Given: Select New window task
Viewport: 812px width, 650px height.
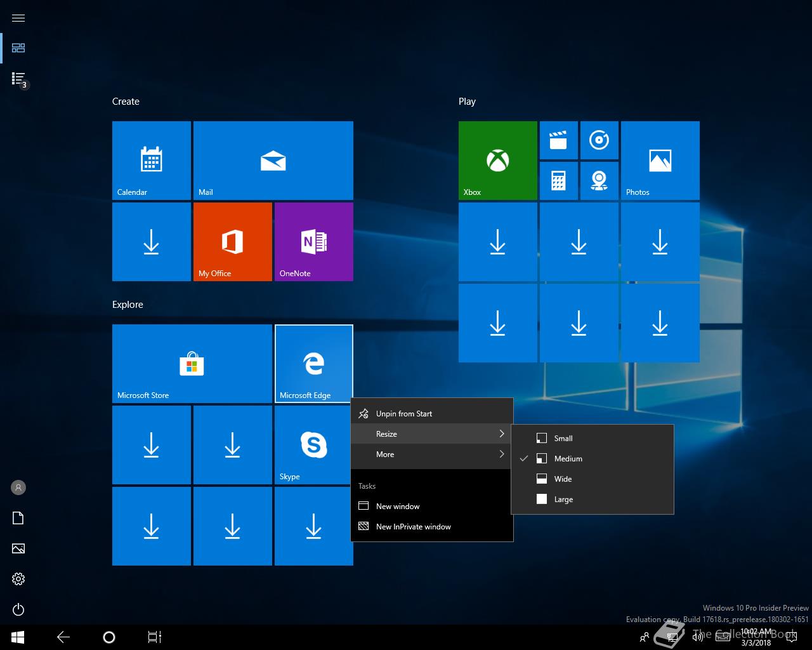Looking at the screenshot, I should (431, 506).
